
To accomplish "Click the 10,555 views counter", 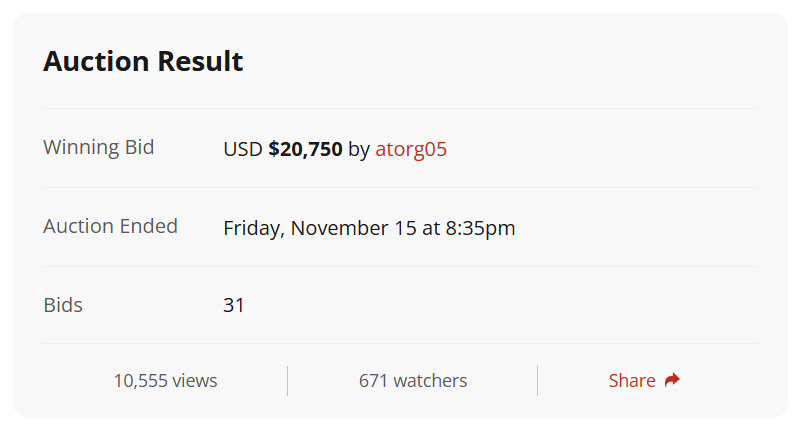I will click(165, 380).
